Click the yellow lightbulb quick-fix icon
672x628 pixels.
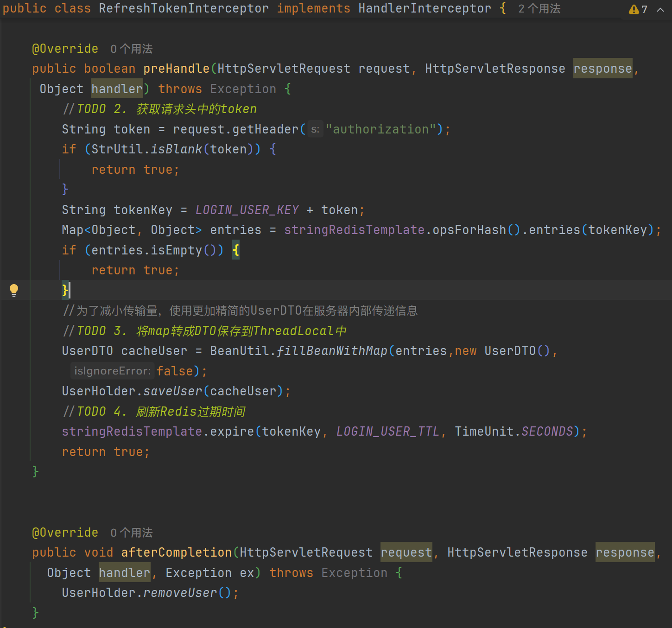click(14, 290)
